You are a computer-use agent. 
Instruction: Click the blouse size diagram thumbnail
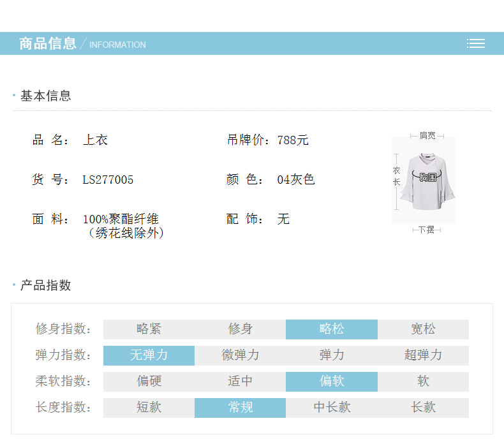click(x=423, y=181)
